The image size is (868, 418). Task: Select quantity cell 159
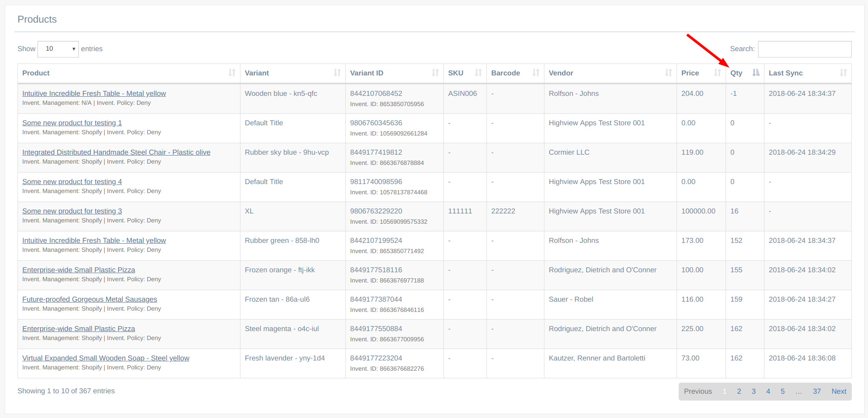coord(736,299)
